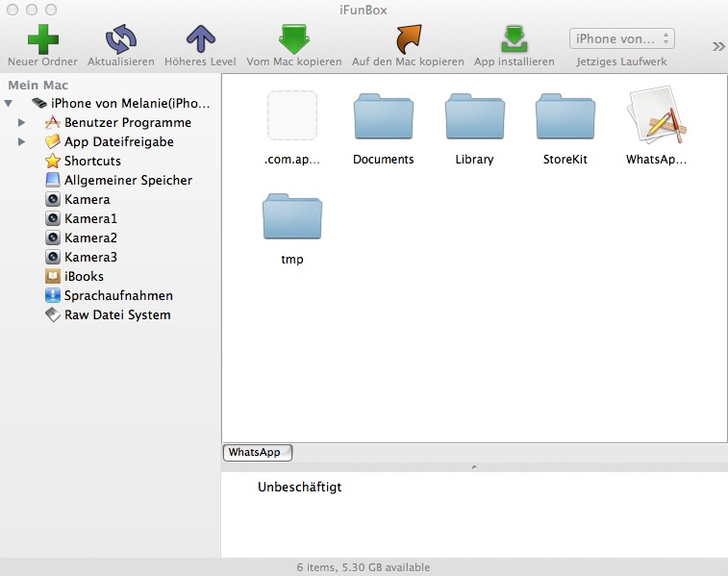
Task: Click the iBooks label in sidebar
Action: pos(84,276)
